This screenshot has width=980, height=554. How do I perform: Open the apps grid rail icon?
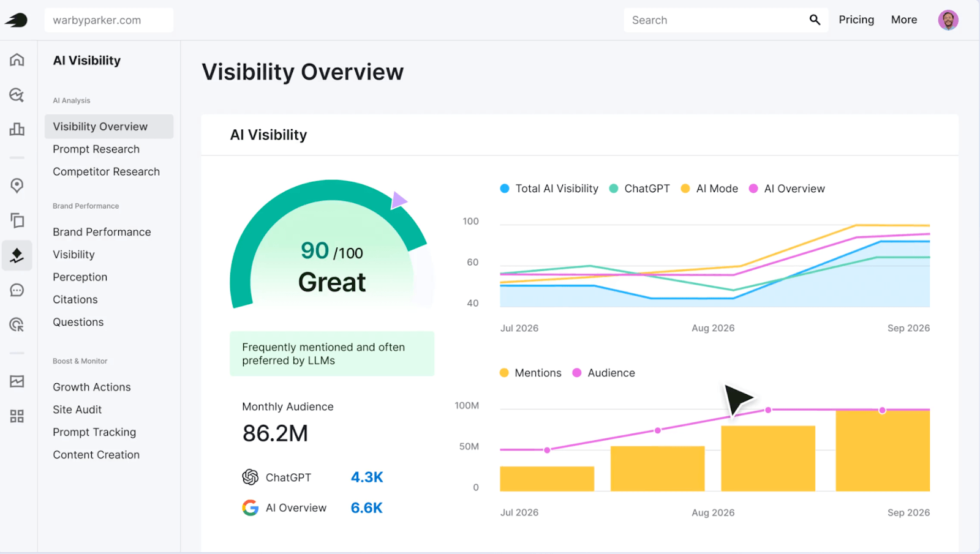pos(17,416)
